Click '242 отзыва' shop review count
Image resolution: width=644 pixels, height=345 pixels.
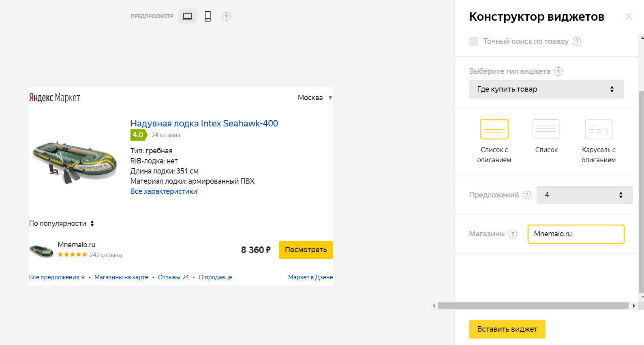click(106, 255)
